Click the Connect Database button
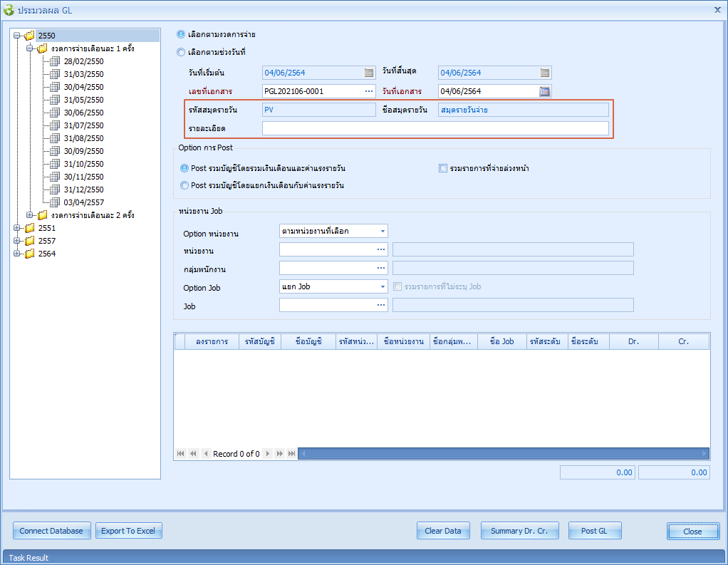The image size is (728, 565). [51, 531]
